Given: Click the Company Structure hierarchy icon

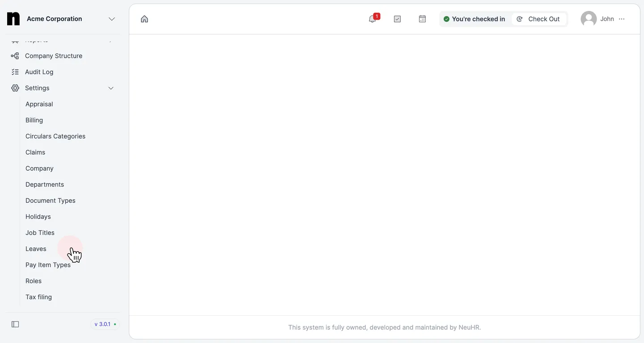Looking at the screenshot, I should 15,56.
